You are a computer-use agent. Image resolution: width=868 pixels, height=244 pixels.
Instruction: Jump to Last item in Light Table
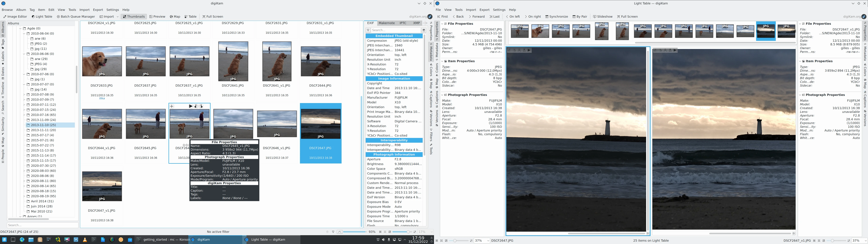click(494, 16)
